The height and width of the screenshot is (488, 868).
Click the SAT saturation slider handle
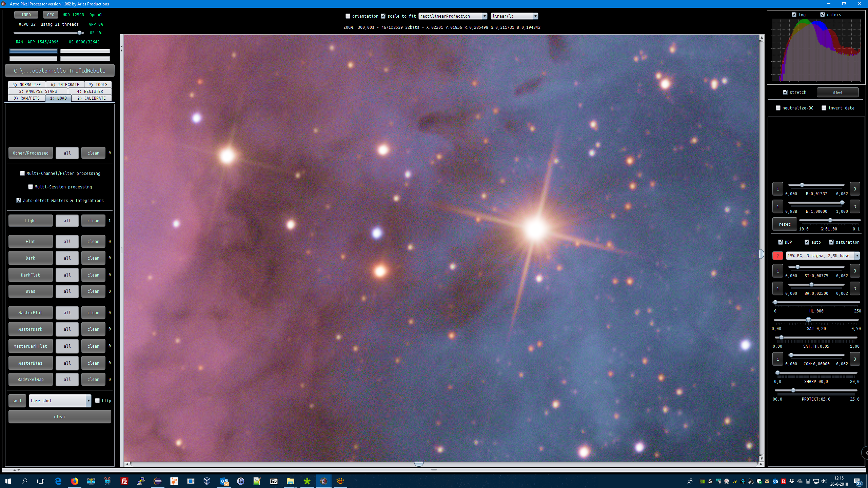coord(808,320)
